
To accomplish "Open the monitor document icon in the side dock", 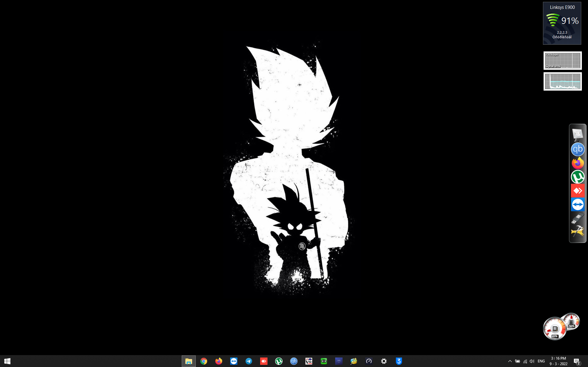I will click(578, 134).
